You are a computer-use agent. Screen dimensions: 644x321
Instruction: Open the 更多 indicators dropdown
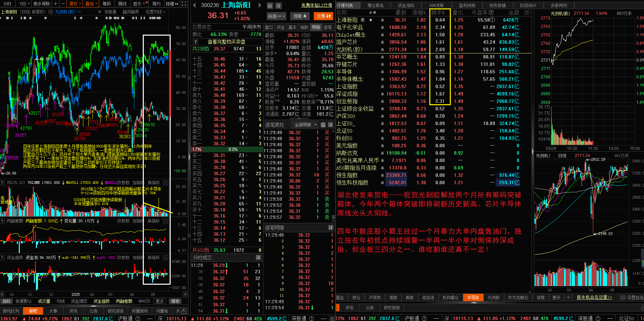point(160,301)
